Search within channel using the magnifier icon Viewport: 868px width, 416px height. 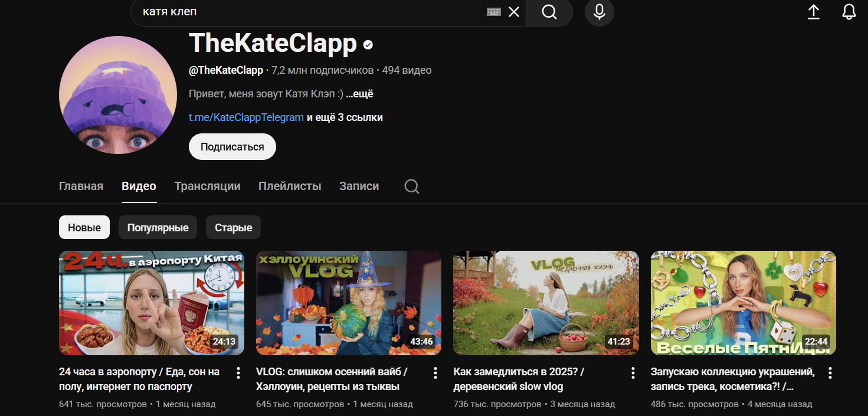(x=412, y=186)
